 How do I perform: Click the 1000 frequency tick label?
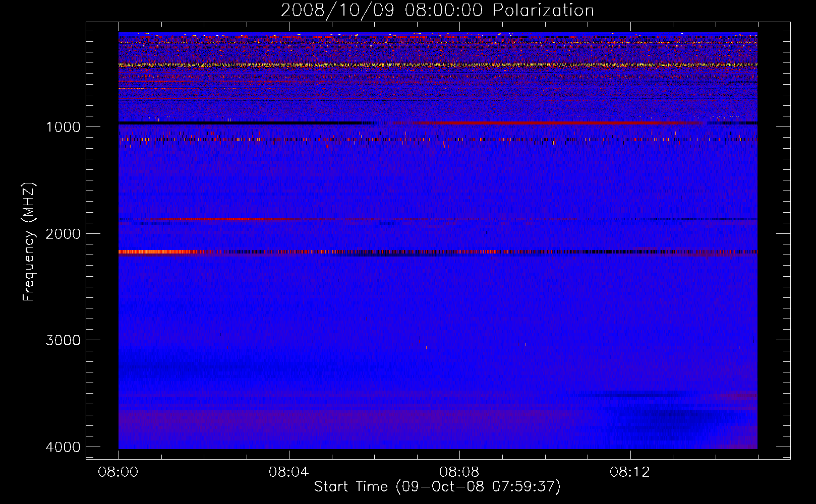[x=63, y=127]
